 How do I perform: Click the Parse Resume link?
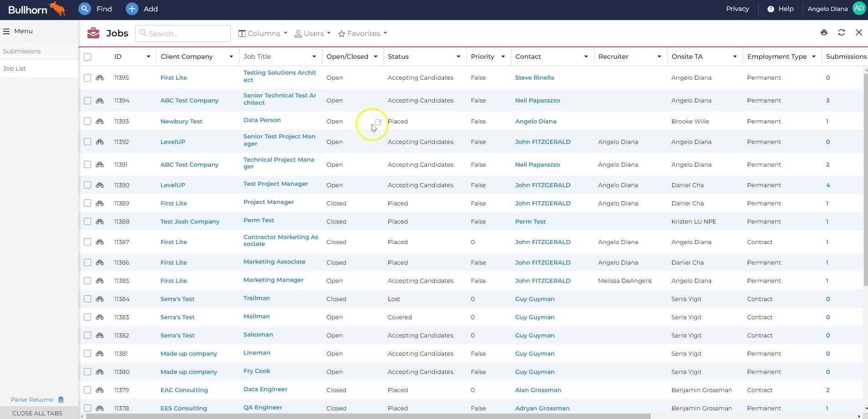[x=32, y=399]
